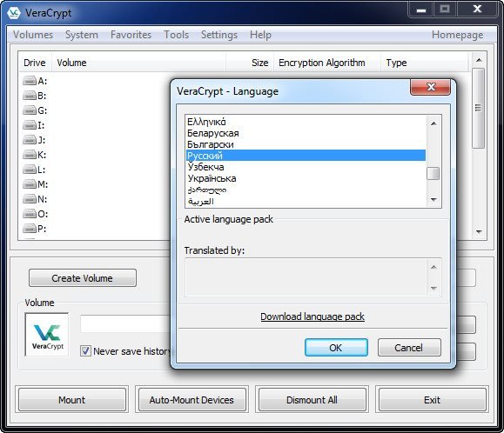Click the language list up arrow
The width and height of the screenshot is (504, 433).
point(433,123)
